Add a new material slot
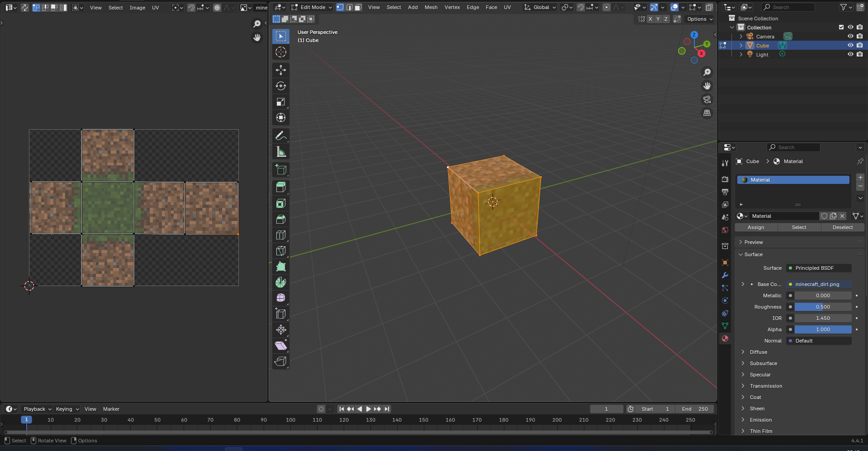 [860, 178]
